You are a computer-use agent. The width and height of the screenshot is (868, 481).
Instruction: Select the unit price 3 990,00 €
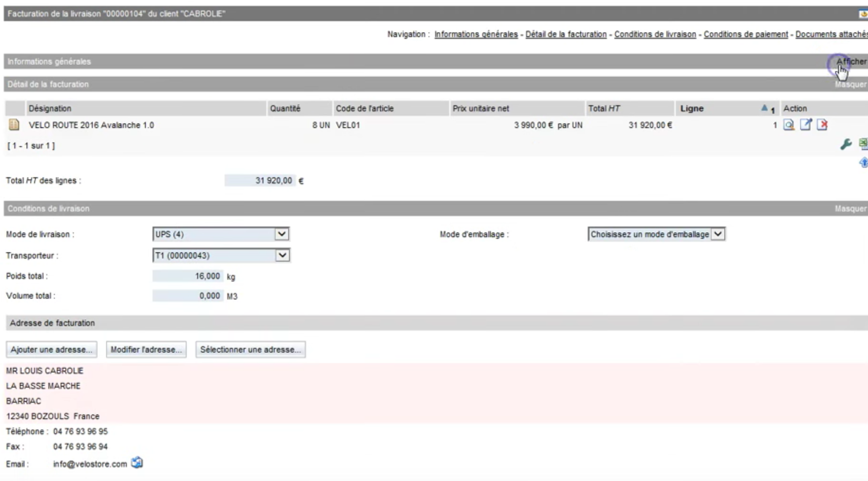[x=533, y=125]
